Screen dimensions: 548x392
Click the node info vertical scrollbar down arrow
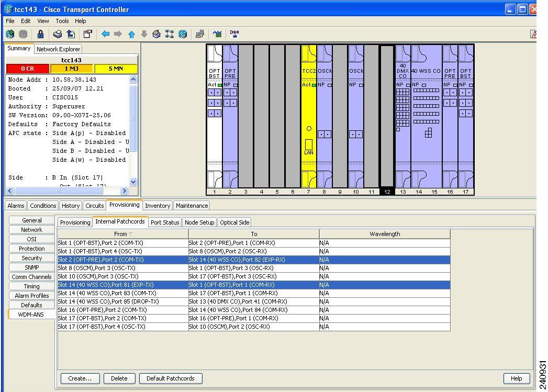pyautogui.click(x=133, y=182)
